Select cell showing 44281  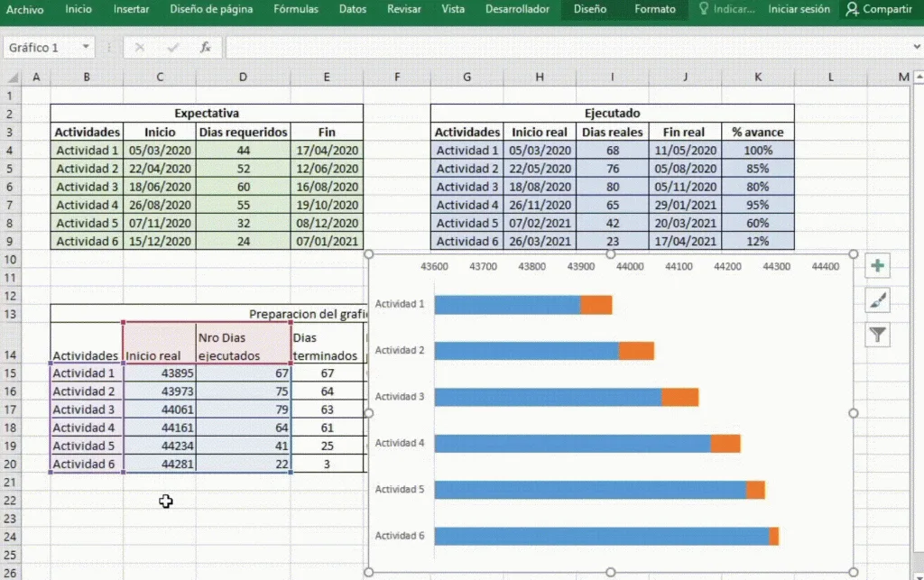(160, 464)
